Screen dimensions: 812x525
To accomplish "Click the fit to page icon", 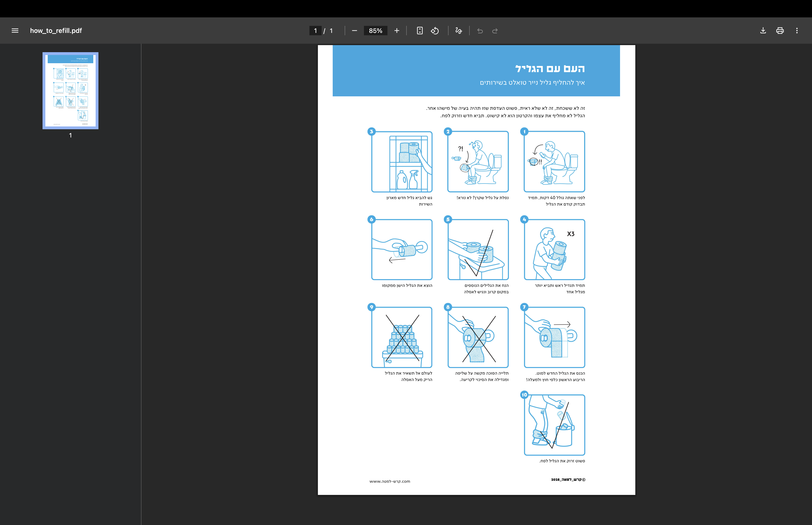I will pos(420,31).
